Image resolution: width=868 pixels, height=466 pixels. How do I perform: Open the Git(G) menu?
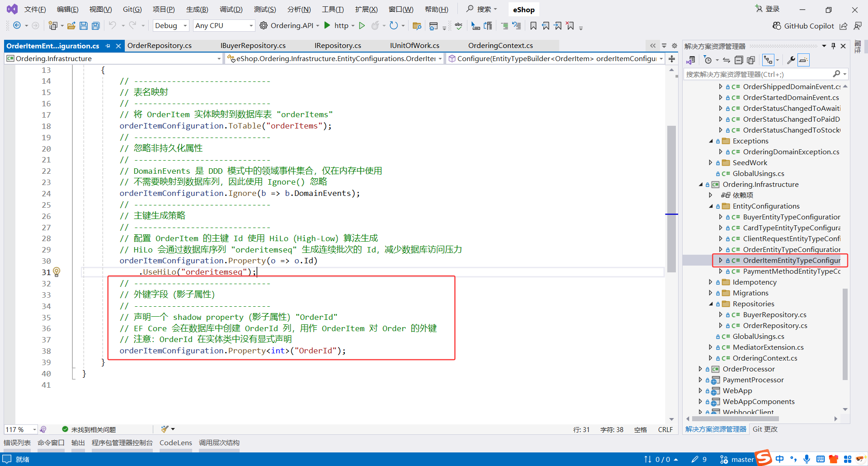click(132, 9)
